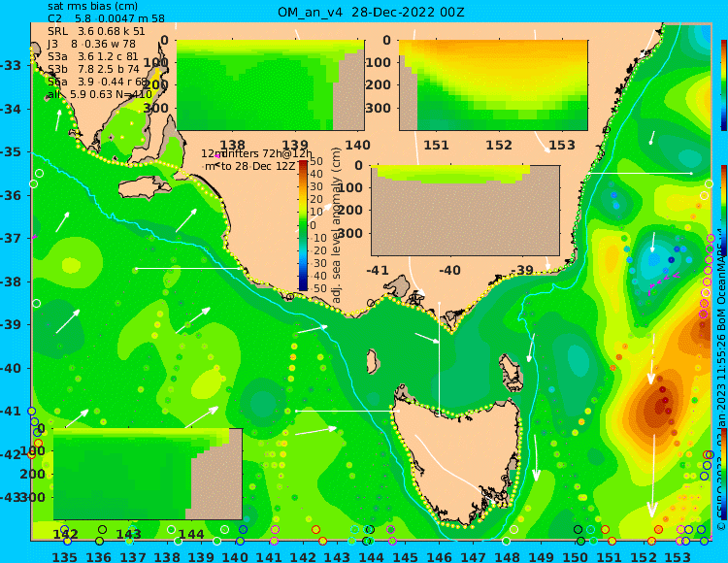Click latitude axis label -38
The height and width of the screenshot is (563, 728).
point(11,281)
